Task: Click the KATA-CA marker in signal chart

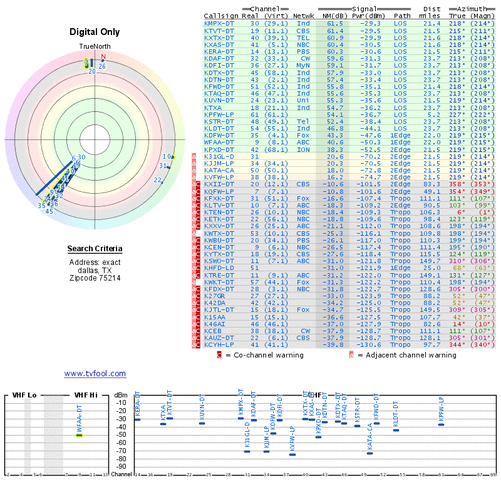Action: 370,453
